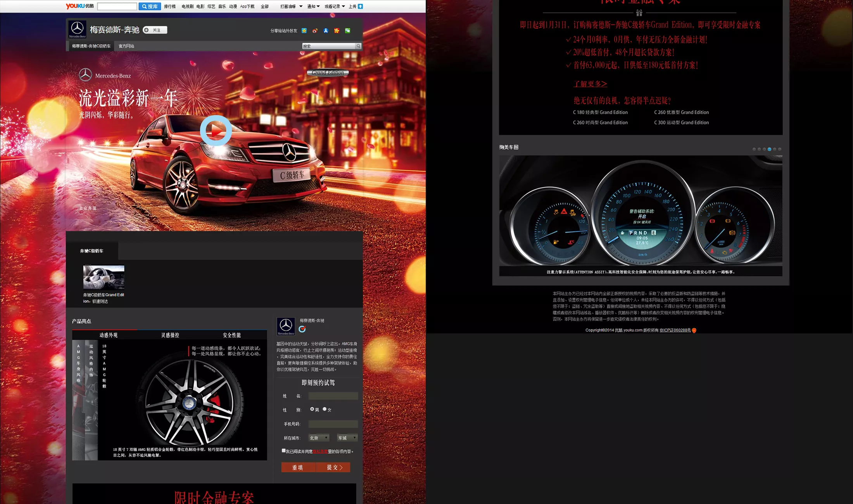This screenshot has width=853, height=504.
Task: Open 奔驰C级轿车Grand Edition video title link
Action: [x=104, y=298]
